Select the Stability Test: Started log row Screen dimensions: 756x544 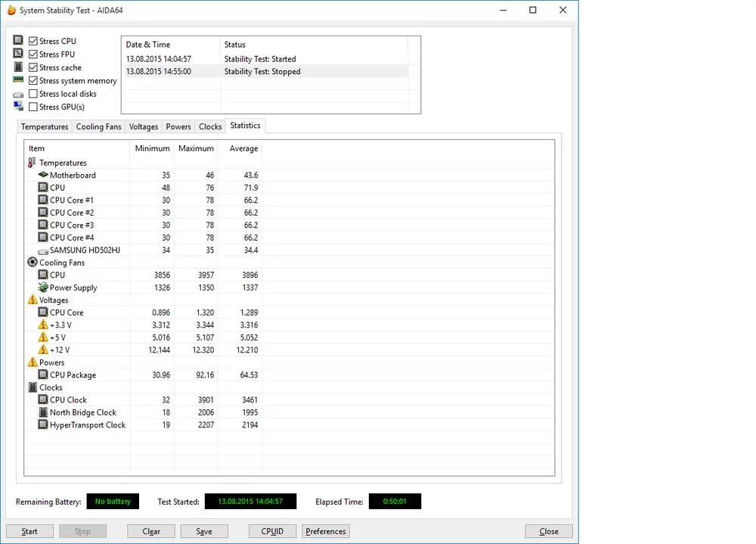[265, 59]
